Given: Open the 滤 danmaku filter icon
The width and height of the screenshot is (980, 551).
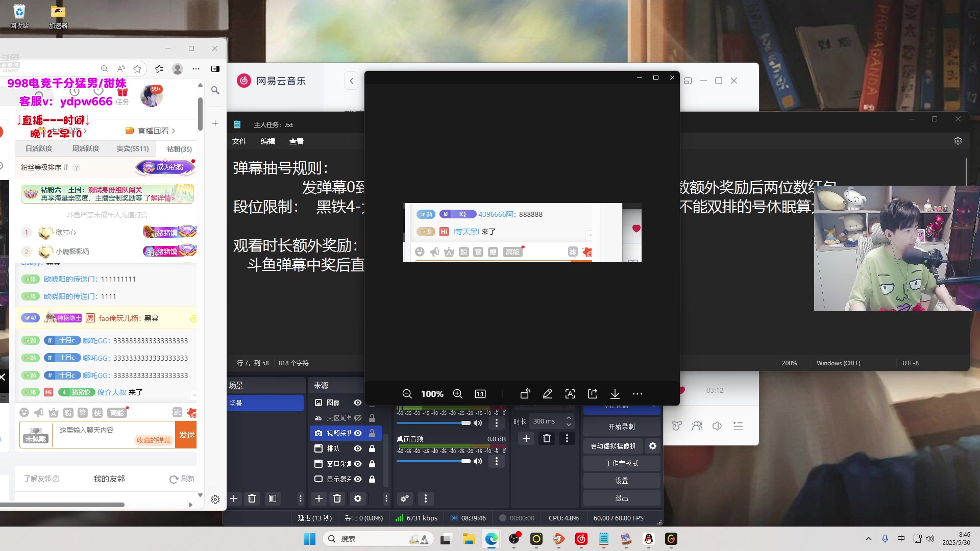Looking at the screenshot, I should click(177, 412).
